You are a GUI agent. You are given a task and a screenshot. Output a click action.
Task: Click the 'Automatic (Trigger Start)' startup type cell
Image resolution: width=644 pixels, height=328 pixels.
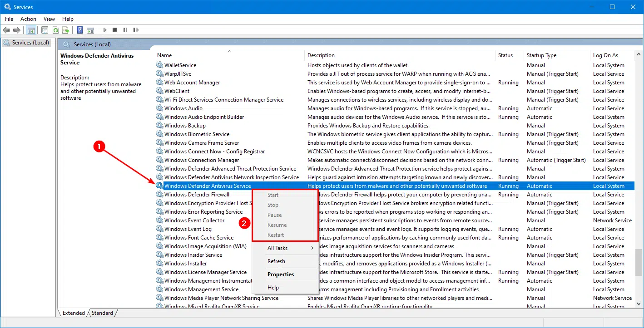[556, 160]
